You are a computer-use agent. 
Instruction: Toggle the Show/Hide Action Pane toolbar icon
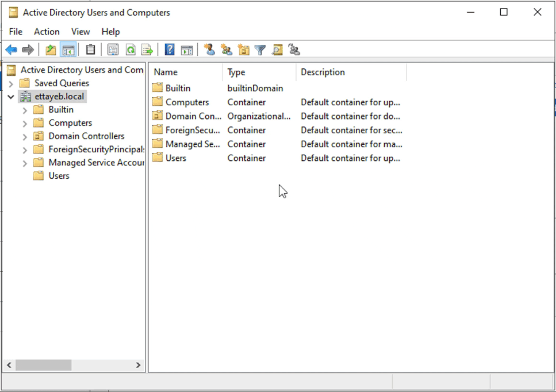[x=186, y=50]
